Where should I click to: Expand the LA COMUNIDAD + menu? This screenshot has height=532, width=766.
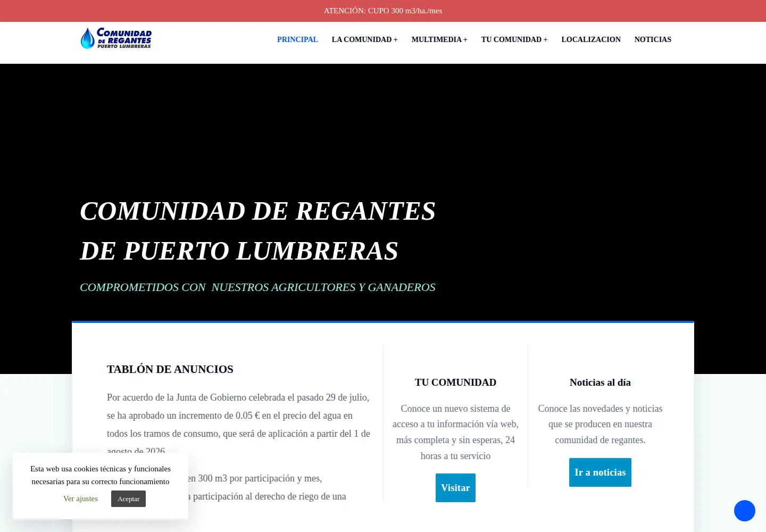pyautogui.click(x=365, y=39)
